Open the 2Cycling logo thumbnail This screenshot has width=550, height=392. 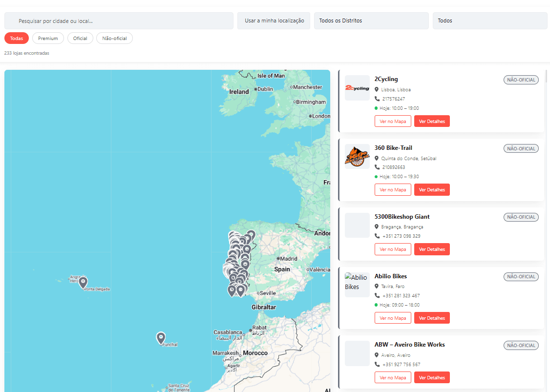(357, 88)
